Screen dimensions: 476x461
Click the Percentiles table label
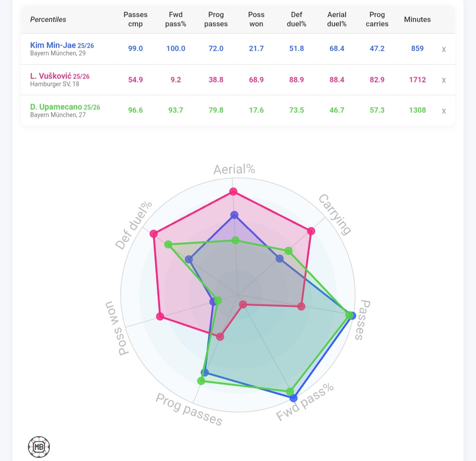coord(48,19)
